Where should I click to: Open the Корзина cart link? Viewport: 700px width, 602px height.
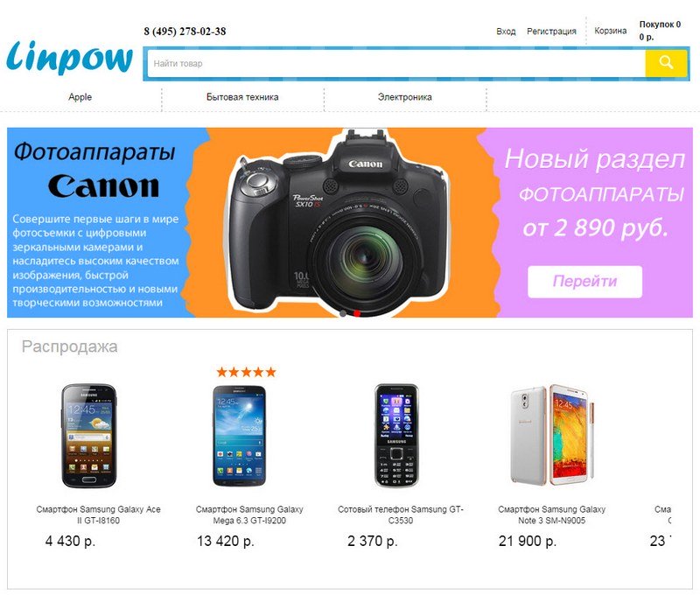610,31
